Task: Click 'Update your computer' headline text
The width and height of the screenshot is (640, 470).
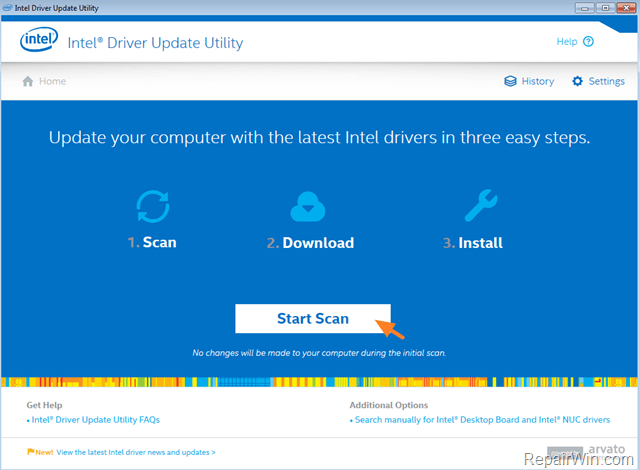Action: (319, 138)
